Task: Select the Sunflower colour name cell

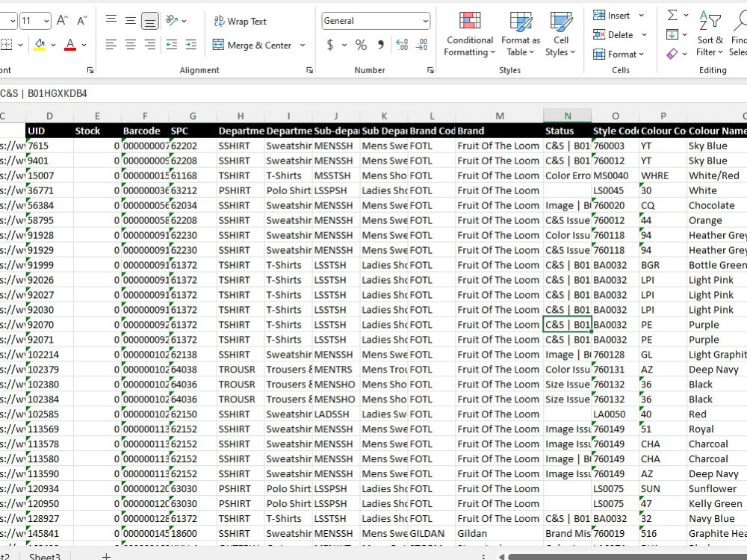Action: (x=717, y=488)
